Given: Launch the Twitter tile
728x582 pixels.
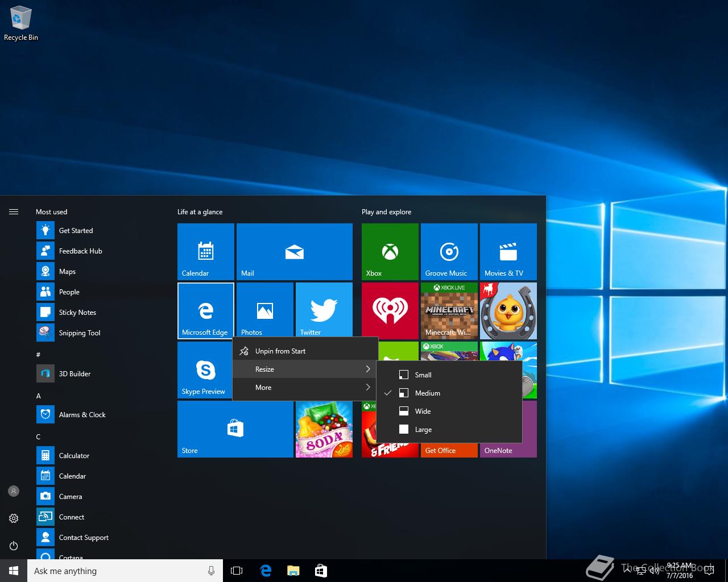Looking at the screenshot, I should pos(324,309).
